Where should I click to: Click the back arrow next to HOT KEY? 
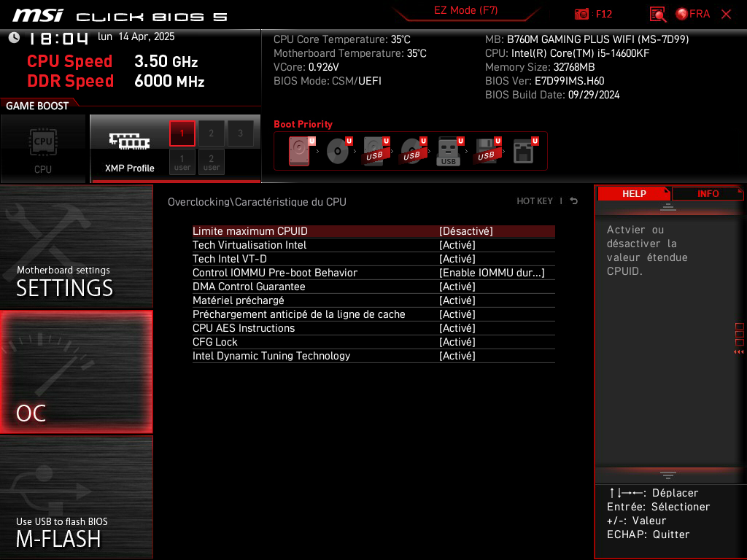point(574,201)
